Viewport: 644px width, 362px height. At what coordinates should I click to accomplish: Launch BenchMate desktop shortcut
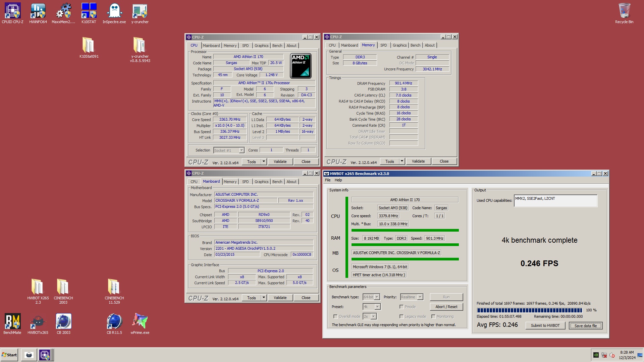12,324
